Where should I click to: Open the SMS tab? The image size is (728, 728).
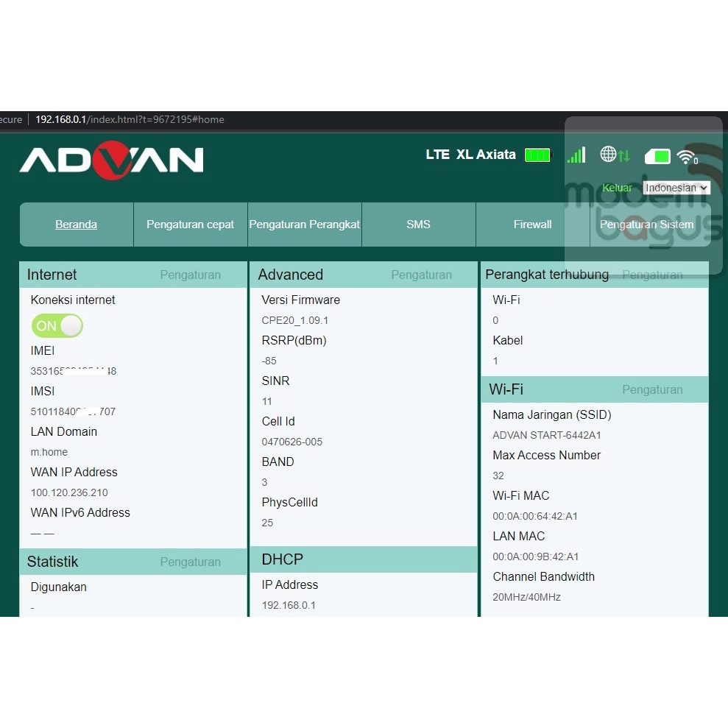point(418,224)
